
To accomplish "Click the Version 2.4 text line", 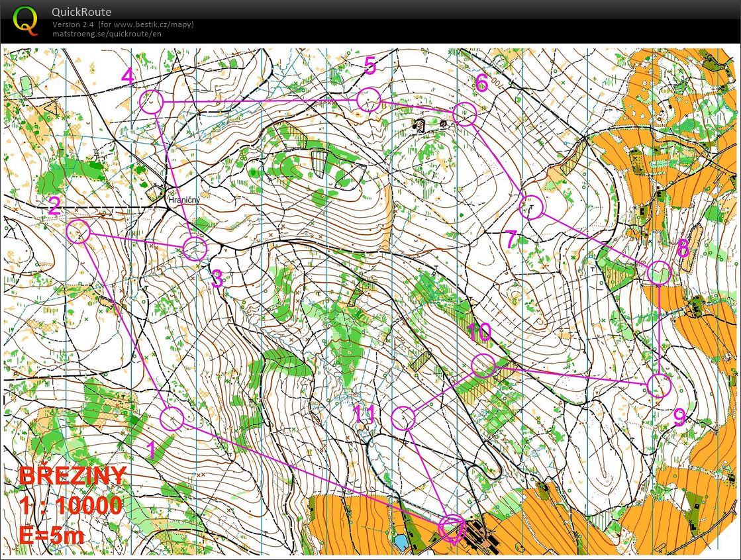I will pos(123,24).
